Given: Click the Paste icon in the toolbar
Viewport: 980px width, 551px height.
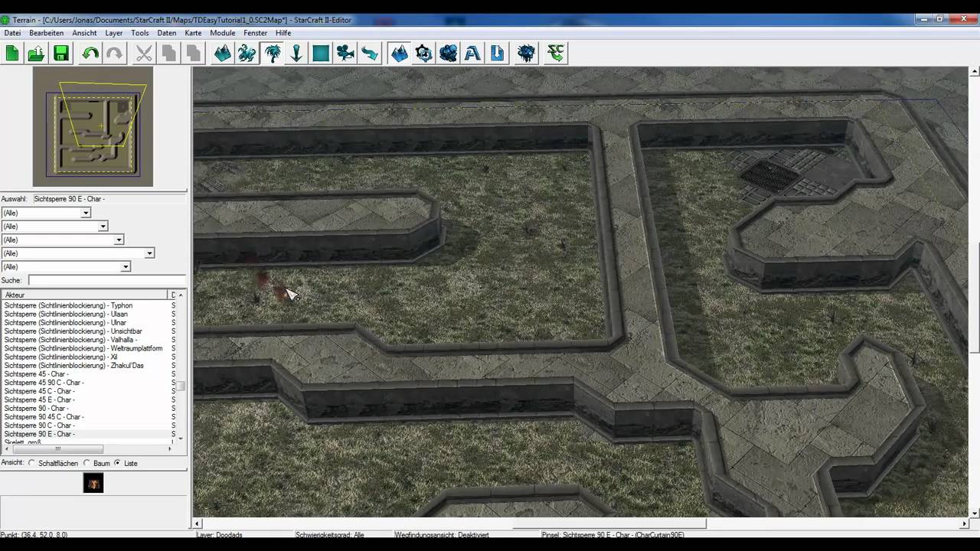Looking at the screenshot, I should coord(193,53).
